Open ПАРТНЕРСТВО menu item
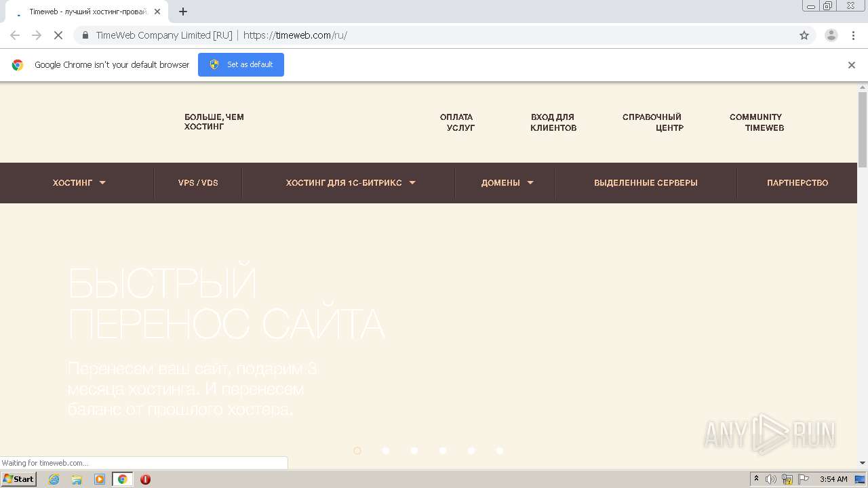The image size is (868, 488). [797, 183]
